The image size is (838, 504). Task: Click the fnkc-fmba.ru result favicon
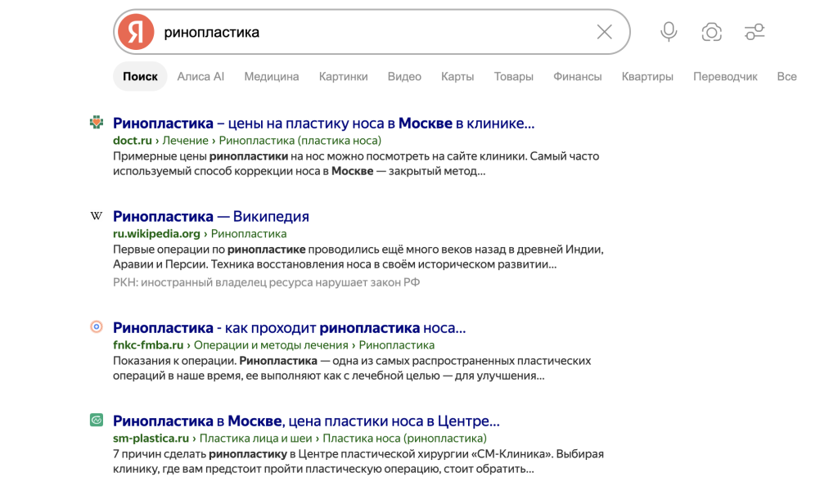point(97,326)
